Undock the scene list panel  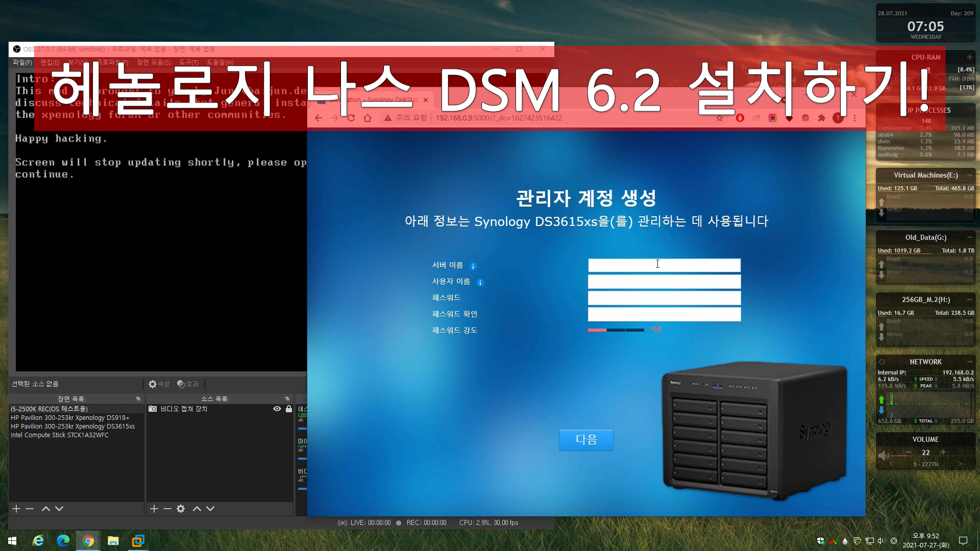point(138,399)
